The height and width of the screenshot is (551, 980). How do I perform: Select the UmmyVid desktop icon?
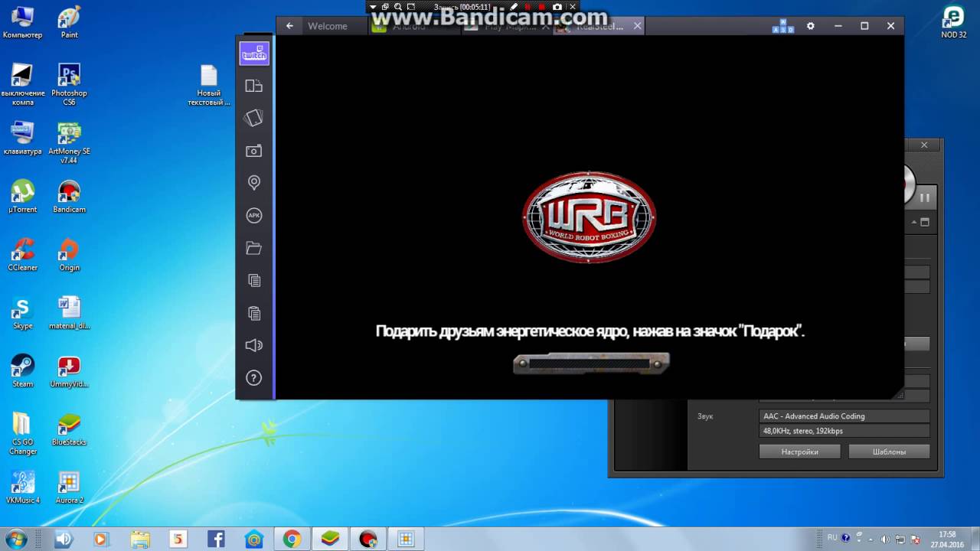[69, 371]
